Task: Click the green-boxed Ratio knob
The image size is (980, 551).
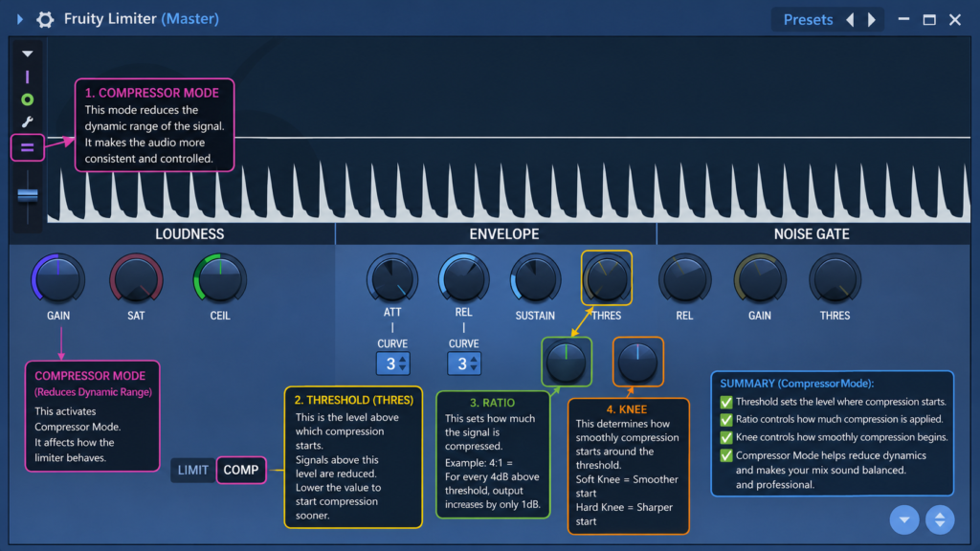Action: coord(567,362)
